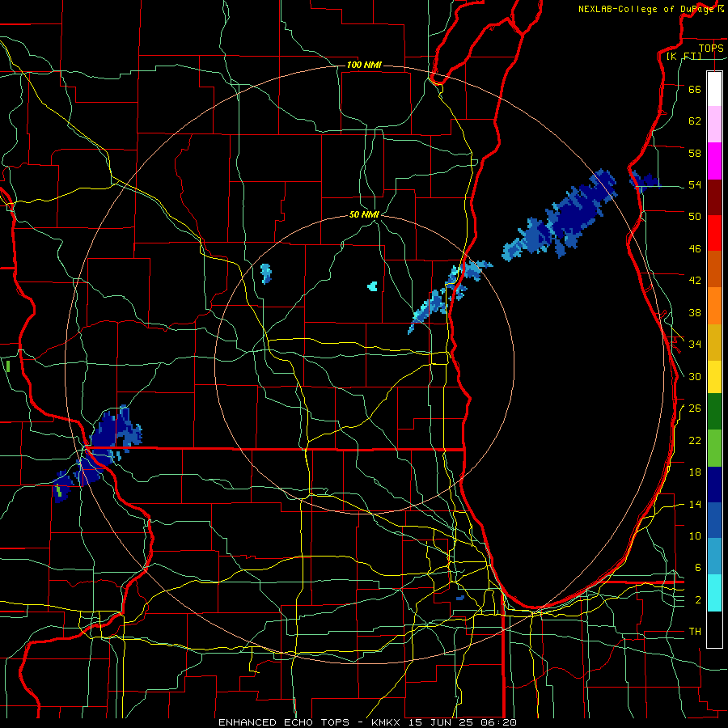Click the light green legend swatch
The height and width of the screenshot is (728, 728).
[x=714, y=448]
